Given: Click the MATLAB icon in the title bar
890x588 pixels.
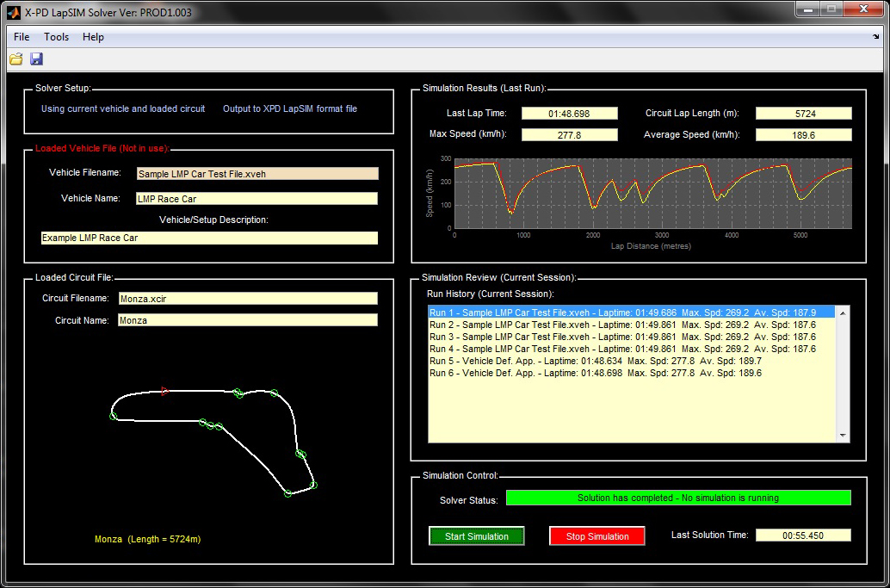Looking at the screenshot, I should point(14,11).
